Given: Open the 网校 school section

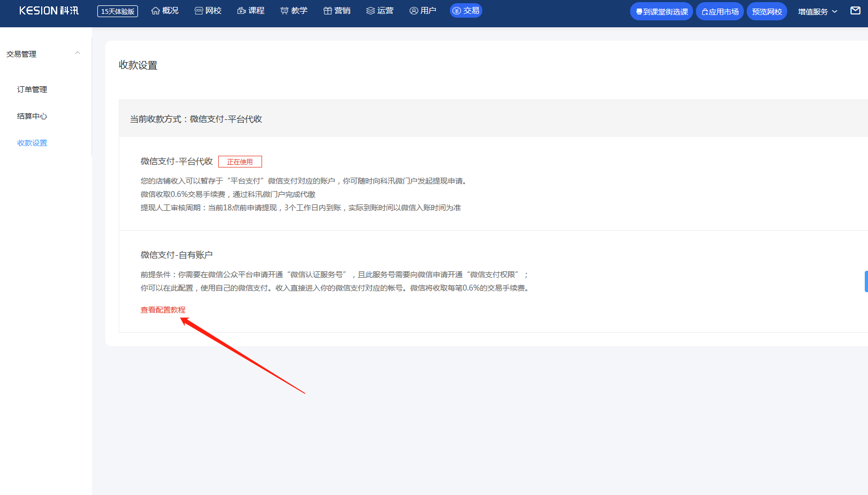Looking at the screenshot, I should [x=208, y=11].
